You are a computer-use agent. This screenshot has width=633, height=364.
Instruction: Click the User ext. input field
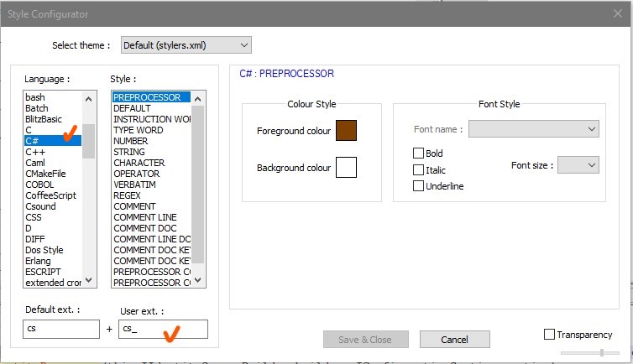[163, 329]
